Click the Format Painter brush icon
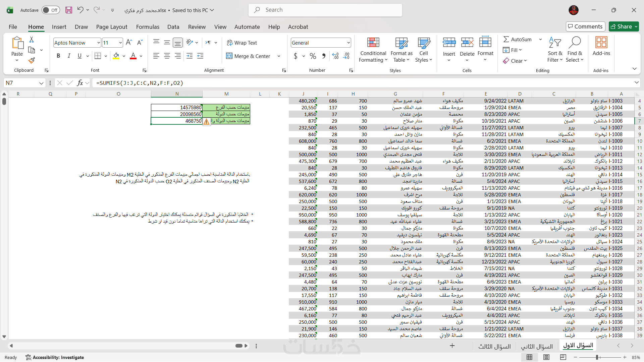 click(32, 60)
